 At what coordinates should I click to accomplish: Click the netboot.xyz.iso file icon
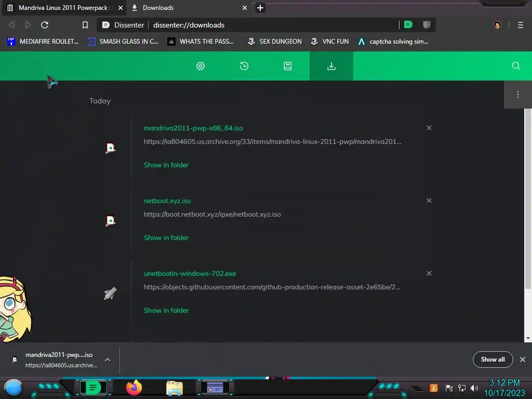pos(110,220)
